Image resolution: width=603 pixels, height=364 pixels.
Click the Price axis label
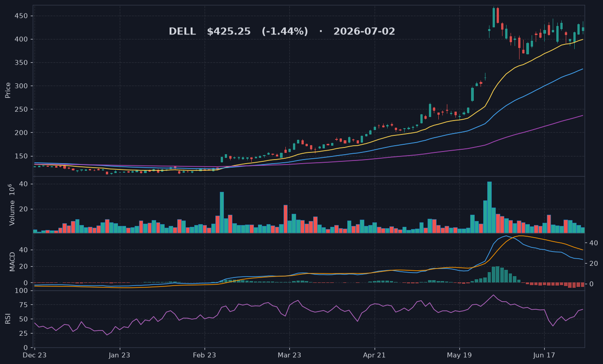(8, 90)
